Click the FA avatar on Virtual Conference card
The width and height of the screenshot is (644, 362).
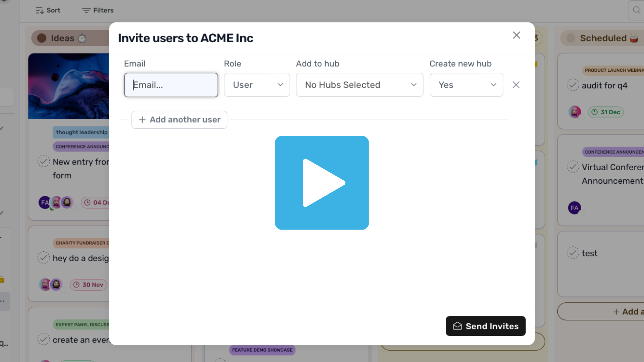point(574,208)
